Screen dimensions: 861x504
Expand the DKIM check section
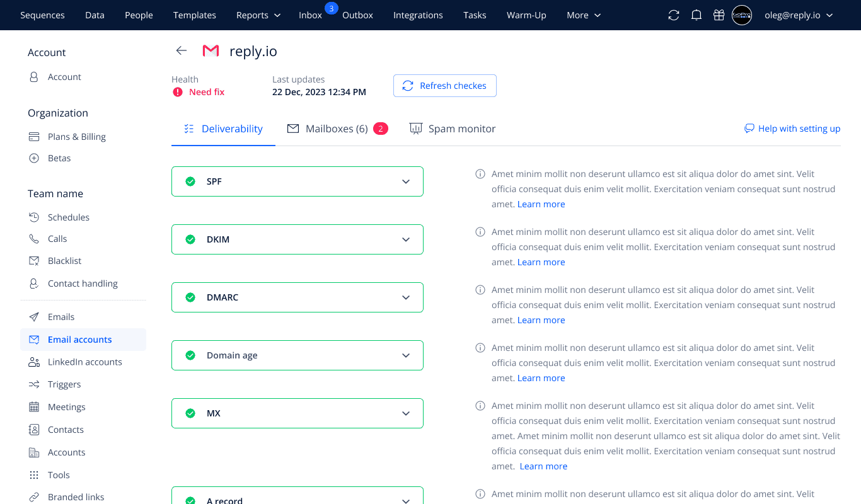406,239
